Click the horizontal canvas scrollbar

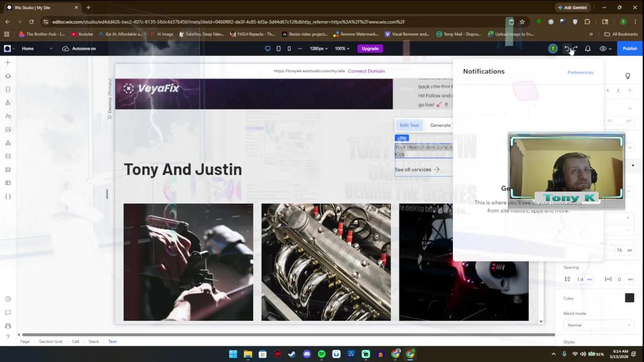pyautogui.click(x=288, y=335)
